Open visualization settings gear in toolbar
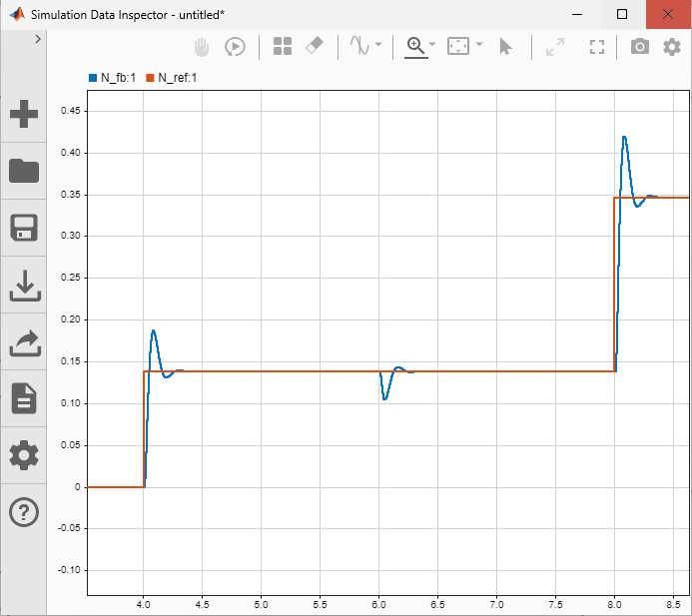 [672, 46]
